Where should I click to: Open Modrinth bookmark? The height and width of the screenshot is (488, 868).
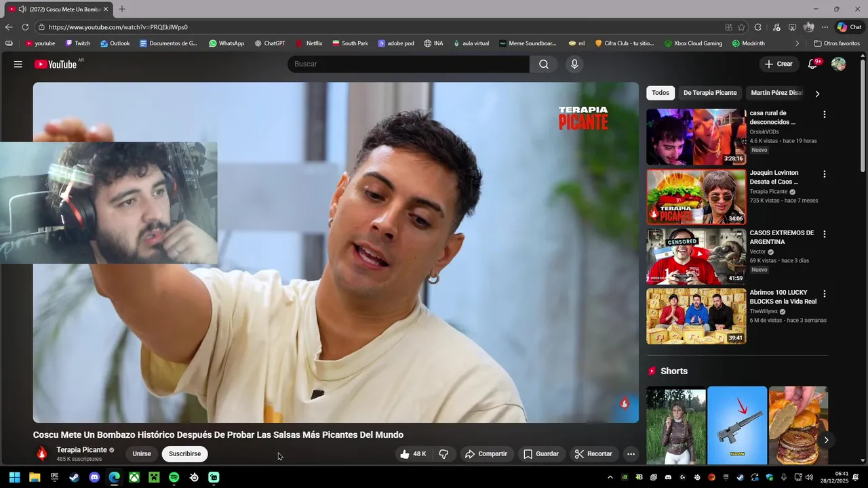(x=749, y=43)
